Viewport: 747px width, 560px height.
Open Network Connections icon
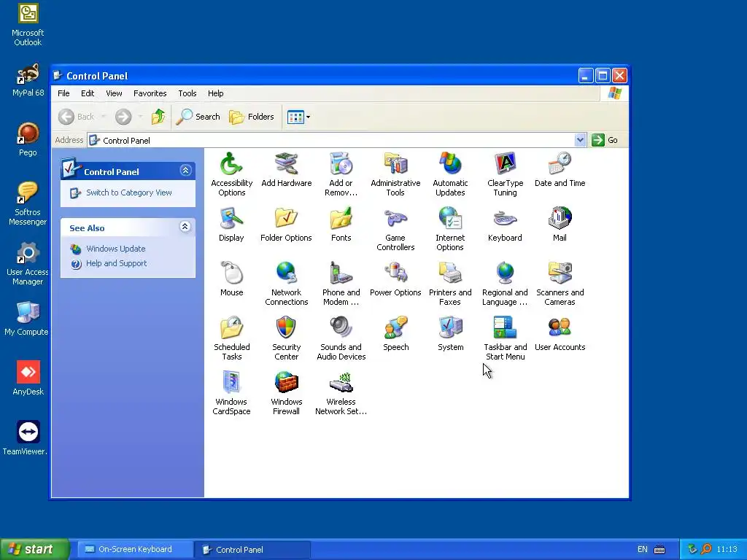tap(286, 284)
